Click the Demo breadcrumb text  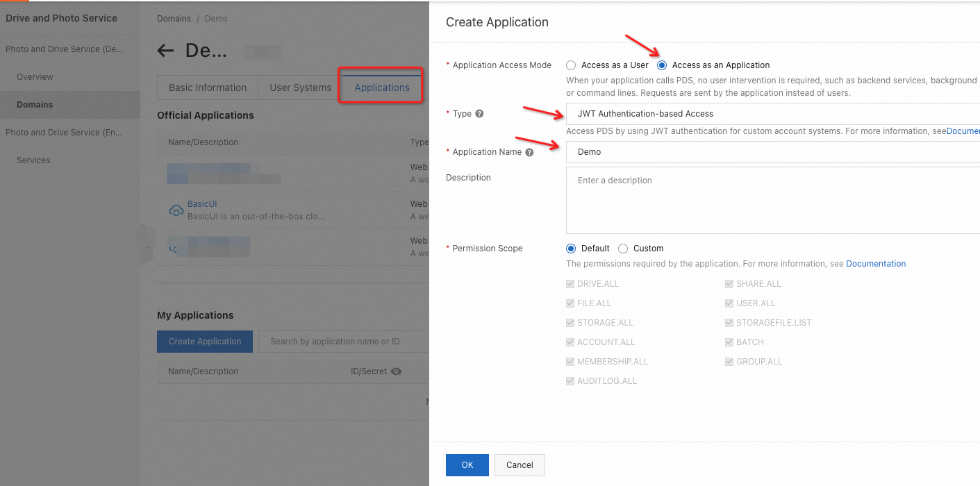pos(216,19)
